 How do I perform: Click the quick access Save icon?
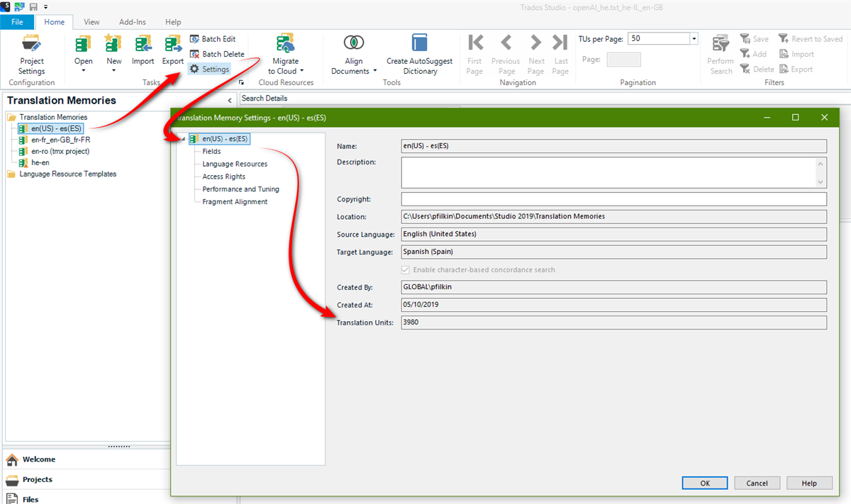coord(33,6)
